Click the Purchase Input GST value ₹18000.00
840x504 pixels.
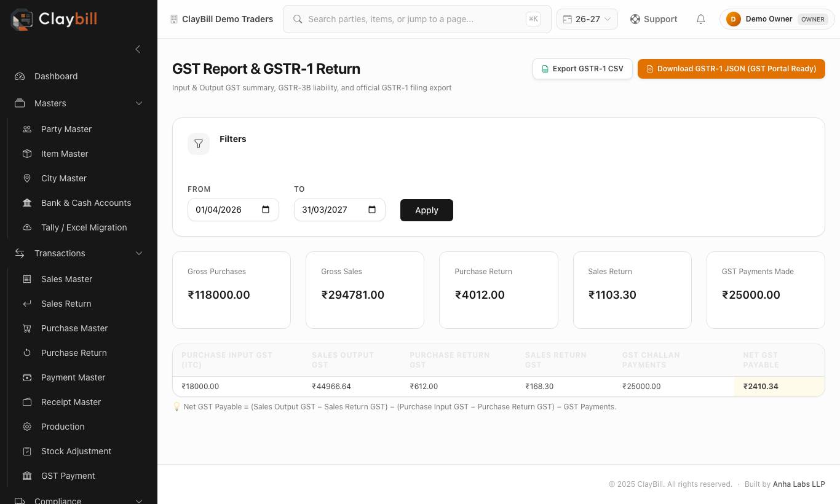pyautogui.click(x=200, y=387)
